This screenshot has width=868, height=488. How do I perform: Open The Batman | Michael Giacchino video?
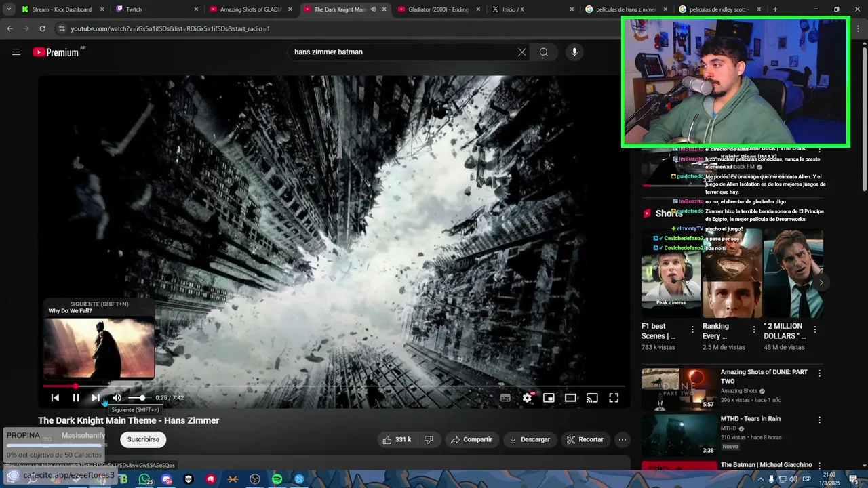tap(766, 465)
